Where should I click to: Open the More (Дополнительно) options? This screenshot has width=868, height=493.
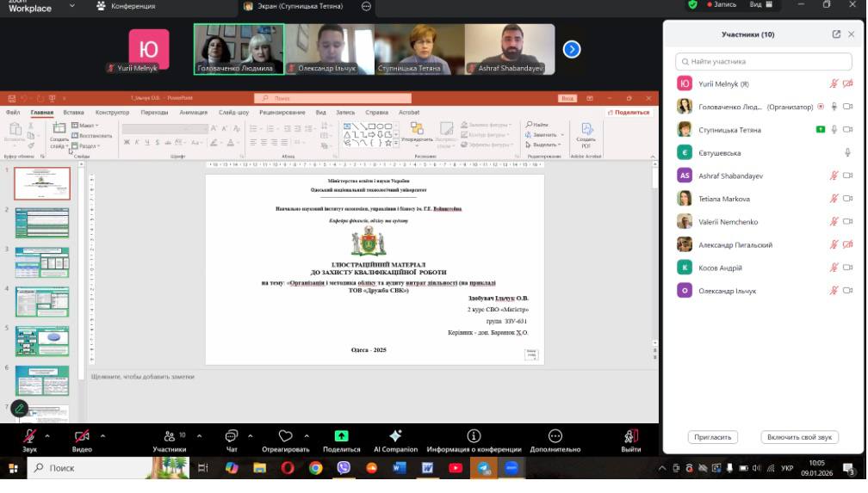click(555, 440)
